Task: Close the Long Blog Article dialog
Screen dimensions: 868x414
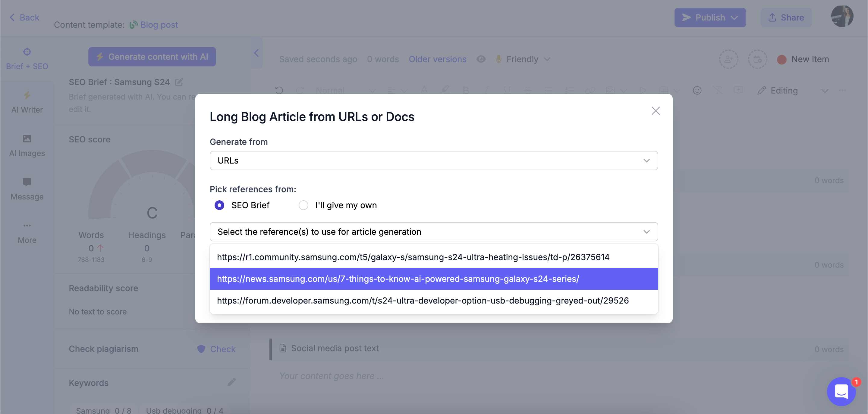Action: (656, 111)
